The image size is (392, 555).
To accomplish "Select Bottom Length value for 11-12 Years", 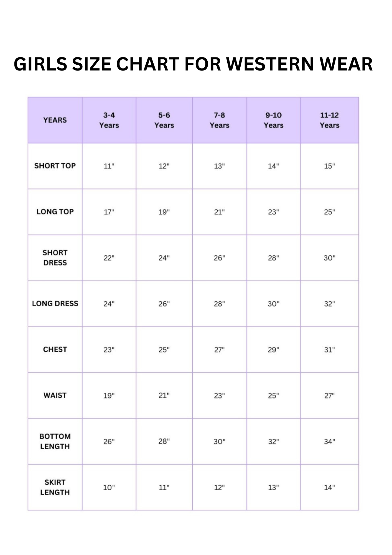I will pos(329,442).
